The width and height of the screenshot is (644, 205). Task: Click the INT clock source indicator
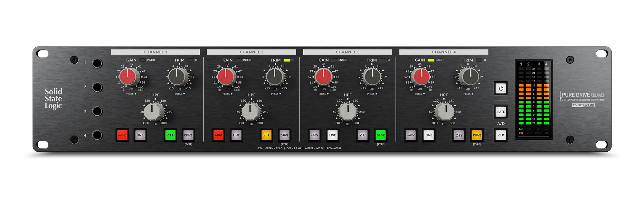tap(521, 133)
